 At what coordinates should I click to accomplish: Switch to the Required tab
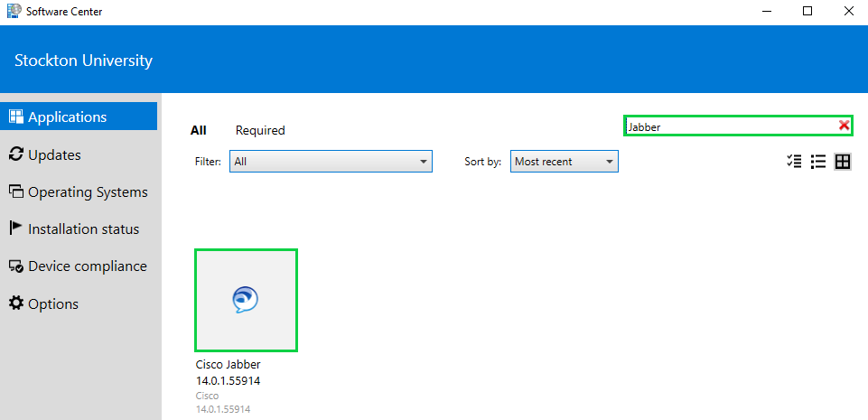point(260,130)
